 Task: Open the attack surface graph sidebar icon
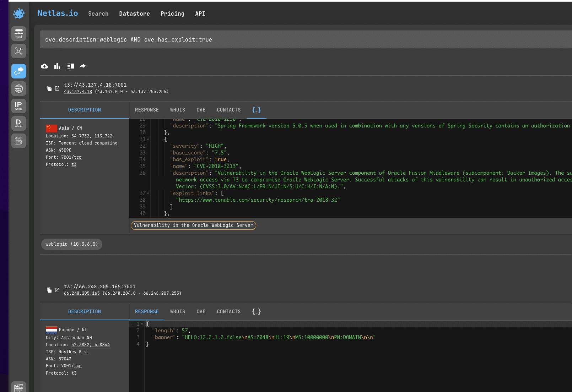tap(18, 51)
